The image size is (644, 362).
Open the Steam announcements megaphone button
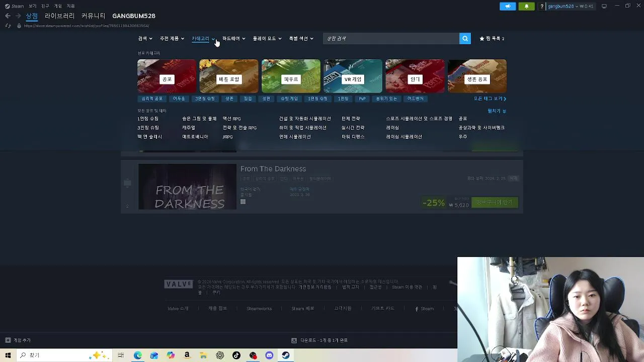(508, 6)
